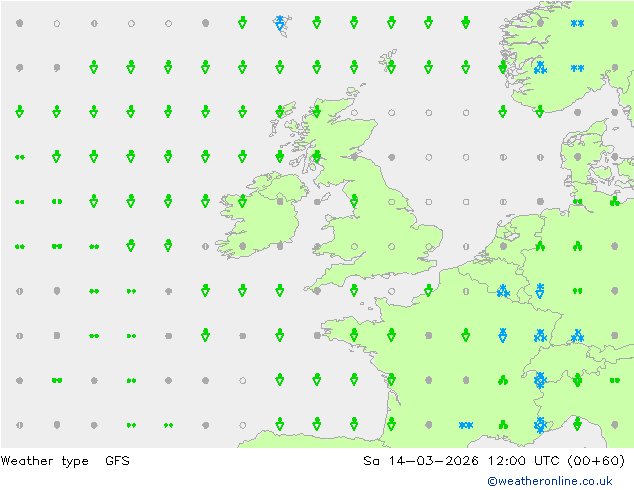Click the blue snow symbol over the Faroe Islands
Image resolution: width=634 pixels, height=490 pixels.
pos(279,23)
